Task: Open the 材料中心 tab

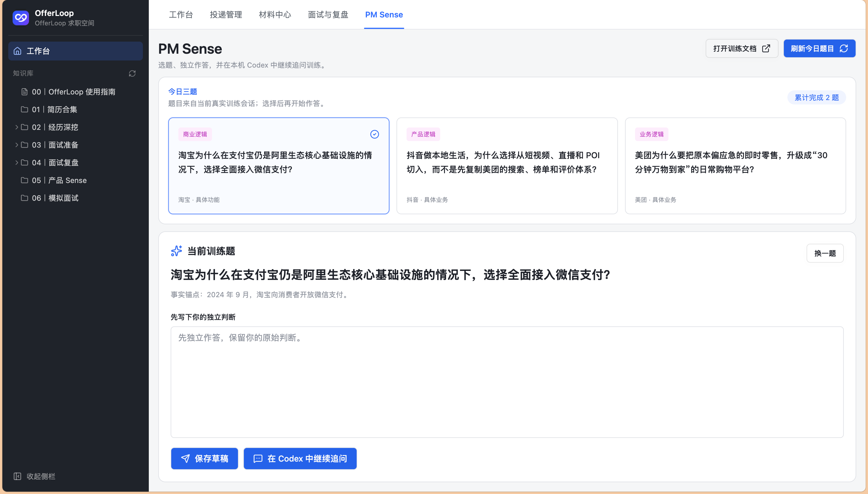Action: [275, 14]
